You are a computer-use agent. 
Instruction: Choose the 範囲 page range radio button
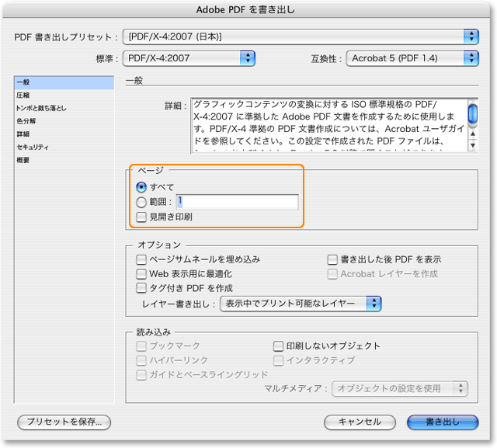[x=141, y=202]
